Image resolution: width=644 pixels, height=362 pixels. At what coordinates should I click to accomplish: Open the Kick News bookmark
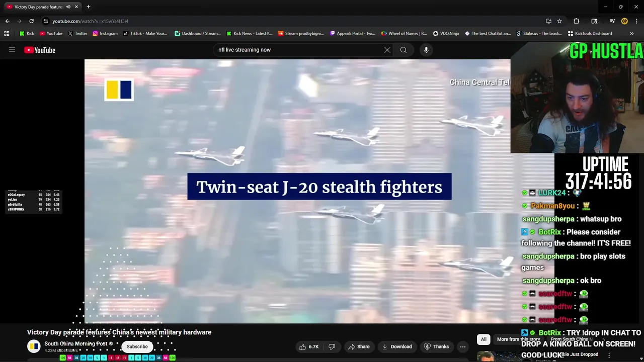coord(250,34)
